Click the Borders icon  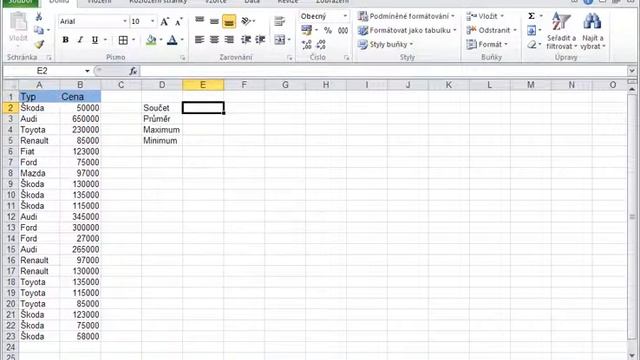coord(123,40)
